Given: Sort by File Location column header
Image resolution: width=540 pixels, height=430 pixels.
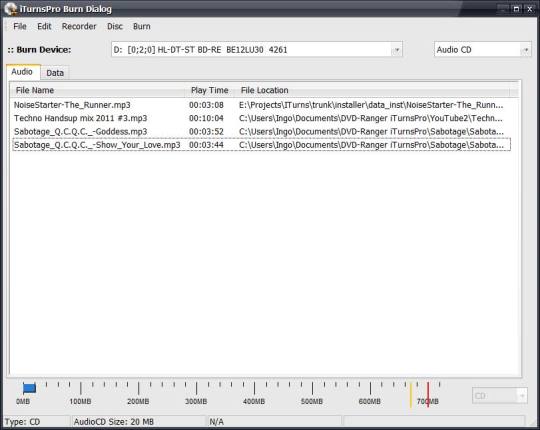Looking at the screenshot, I should (373, 90).
